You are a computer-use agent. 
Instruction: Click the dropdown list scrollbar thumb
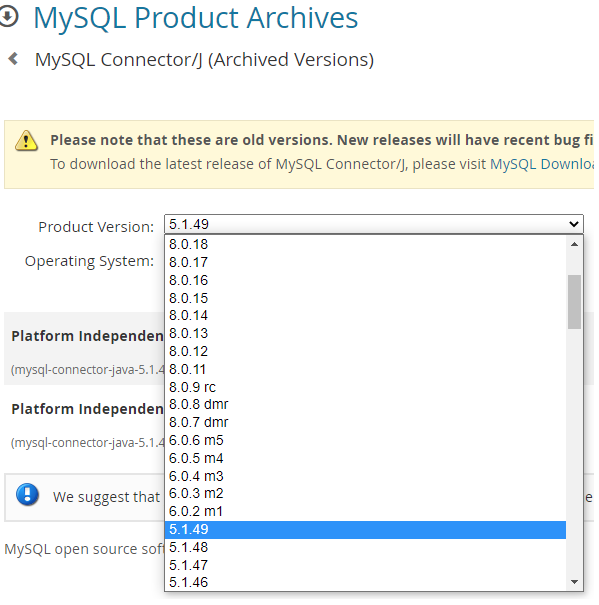tap(574, 302)
